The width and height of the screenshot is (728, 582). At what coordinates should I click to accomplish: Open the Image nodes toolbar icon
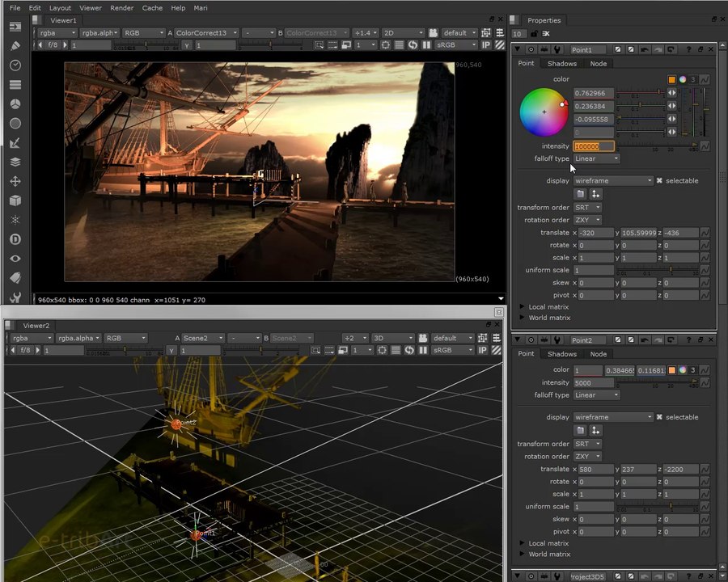[15, 27]
